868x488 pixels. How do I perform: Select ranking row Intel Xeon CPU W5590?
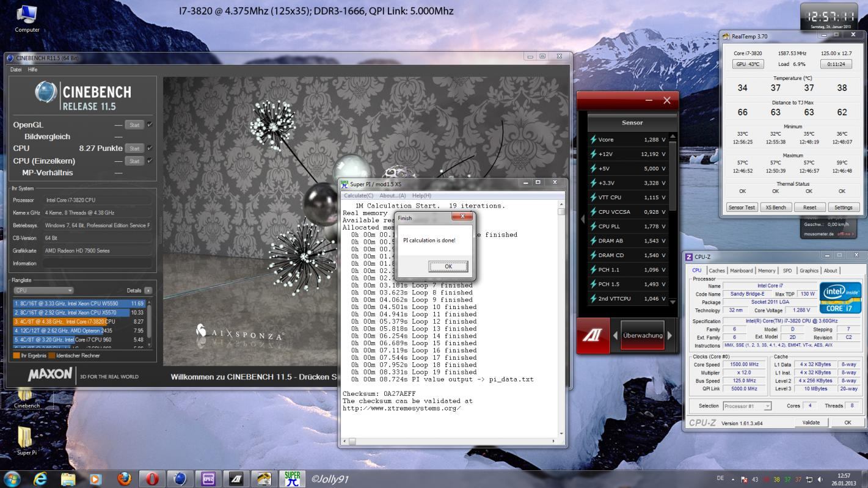[x=78, y=303]
